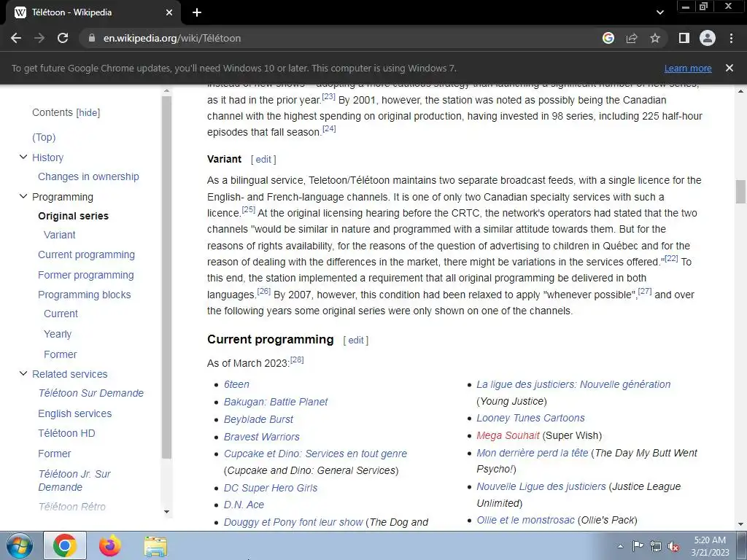This screenshot has width=747, height=560.
Task: Click sidebar scroll down arrow
Action: coord(166,512)
